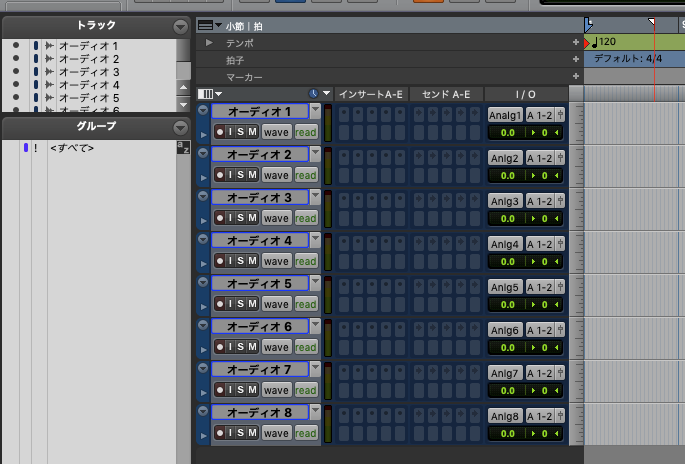This screenshot has height=464, width=685.
Task: Record-enable the オーディオ 1 track
Action: click(x=220, y=132)
